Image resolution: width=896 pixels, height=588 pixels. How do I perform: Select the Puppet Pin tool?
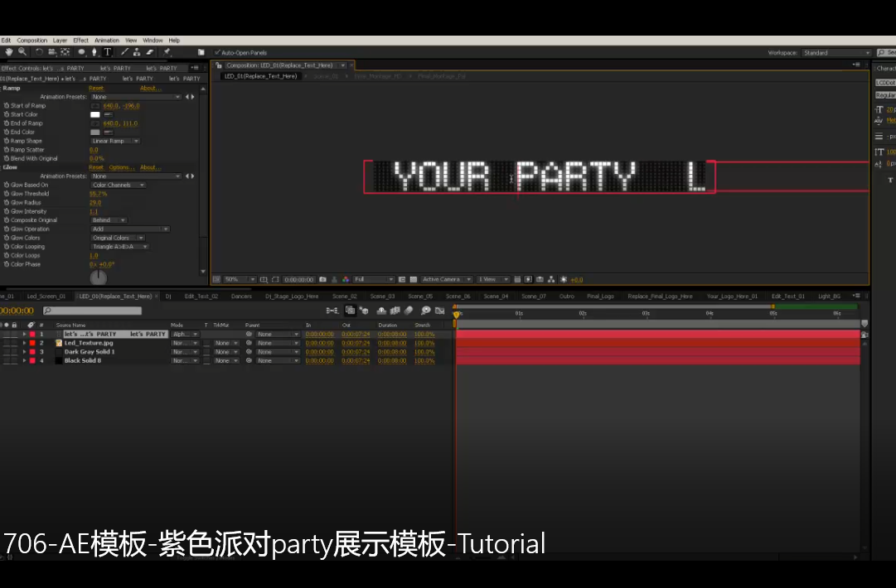click(x=167, y=52)
